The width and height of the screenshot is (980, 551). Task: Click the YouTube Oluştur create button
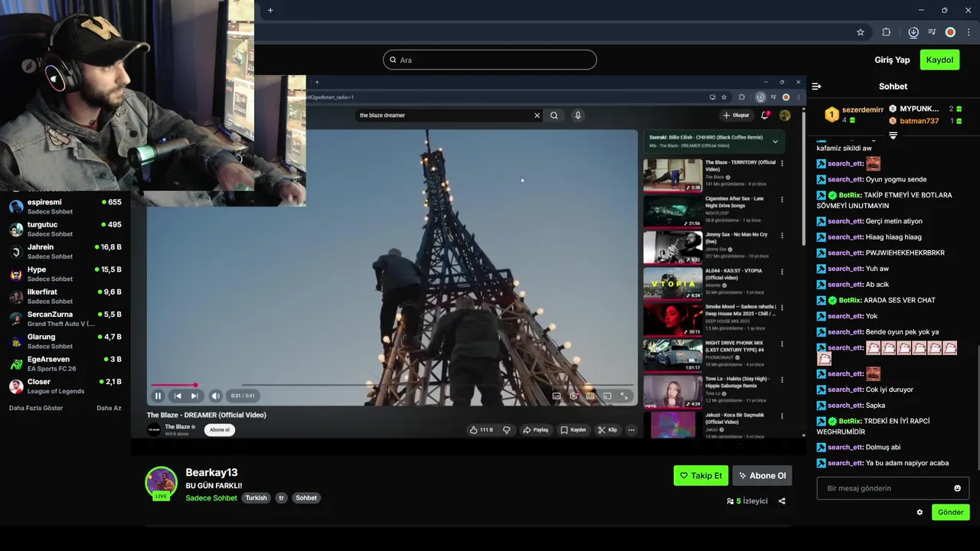pos(736,116)
